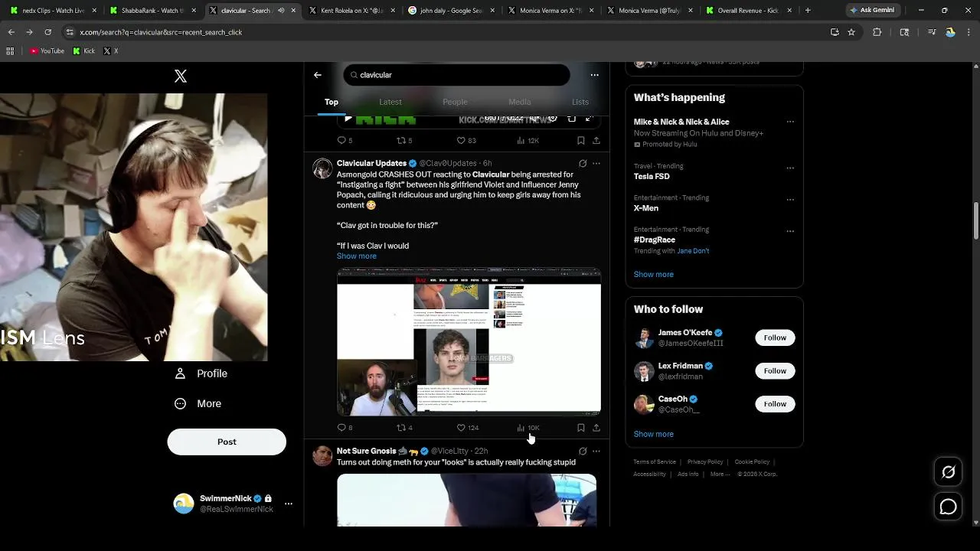The height and width of the screenshot is (551, 980).
Task: Open Grok icon on Clavicular Updates post
Action: 583,163
